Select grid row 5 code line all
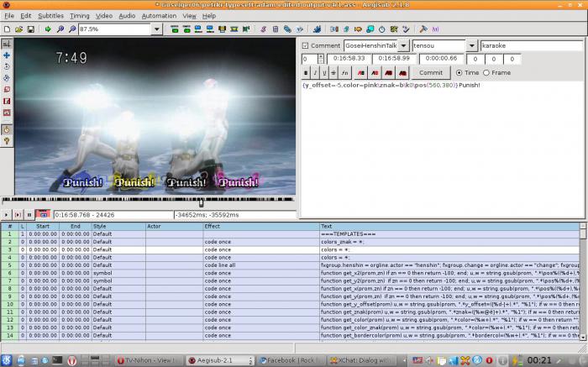Screen dimensions: 588x367 point(290,265)
